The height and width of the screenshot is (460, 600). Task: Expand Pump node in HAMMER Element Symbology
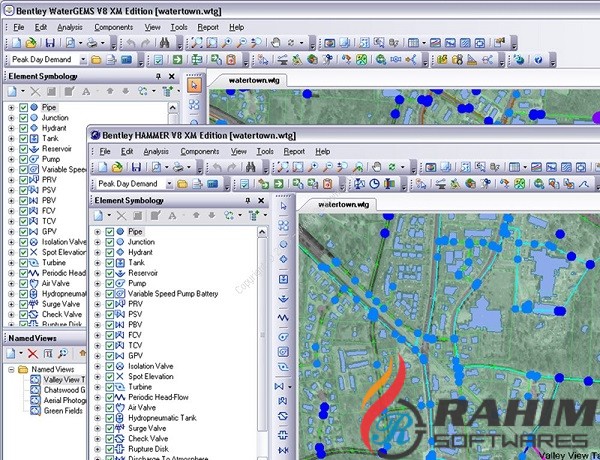click(98, 284)
